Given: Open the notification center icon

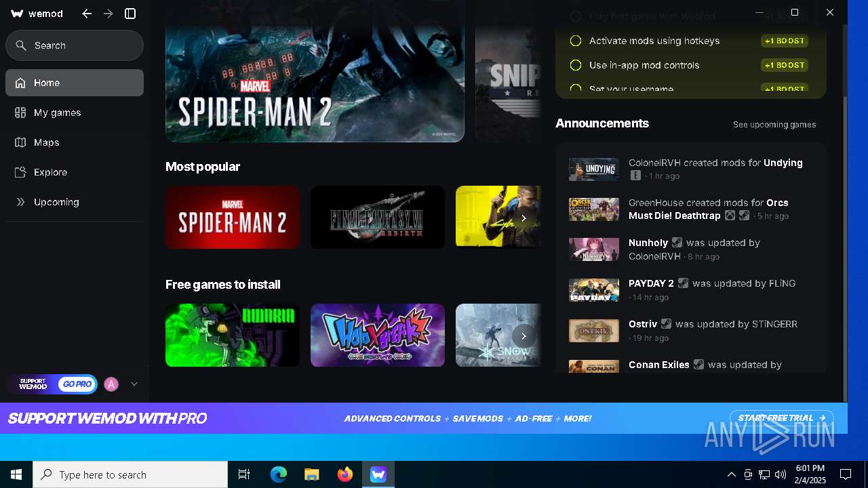Looking at the screenshot, I should [846, 474].
